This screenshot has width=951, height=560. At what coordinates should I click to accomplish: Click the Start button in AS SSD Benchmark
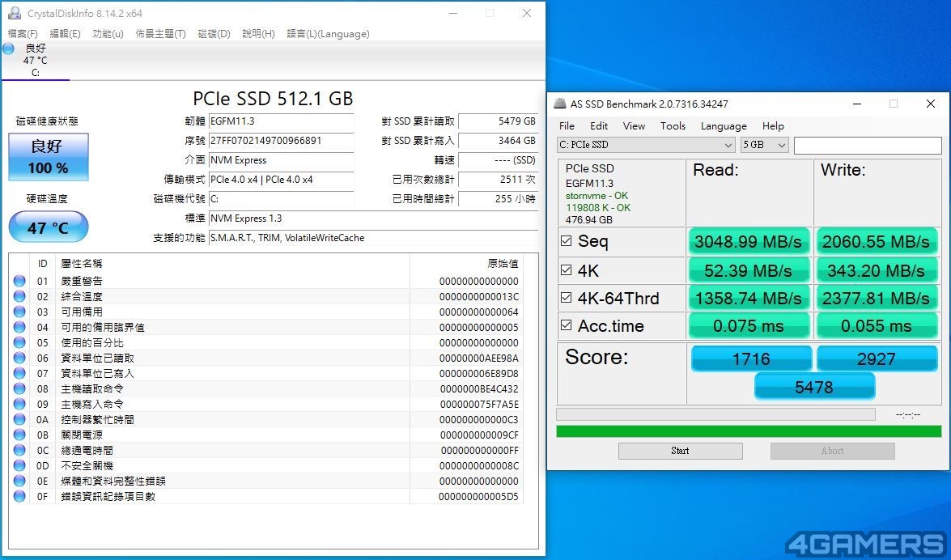681,451
